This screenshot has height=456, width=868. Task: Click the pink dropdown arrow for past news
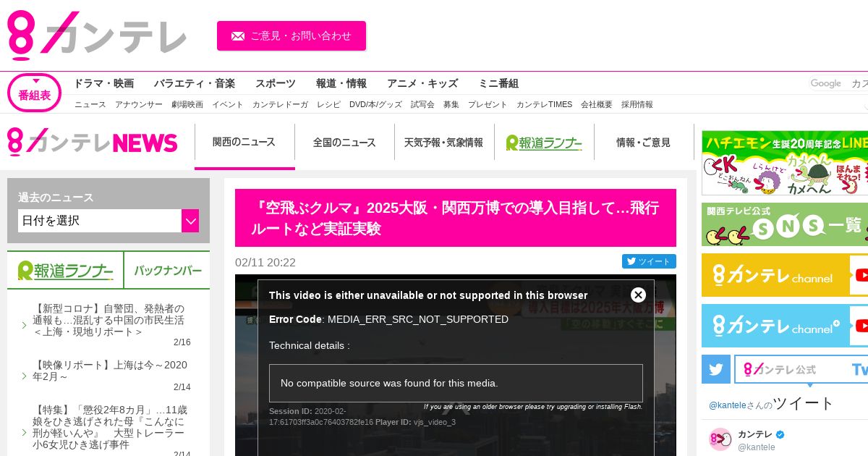pyautogui.click(x=190, y=221)
